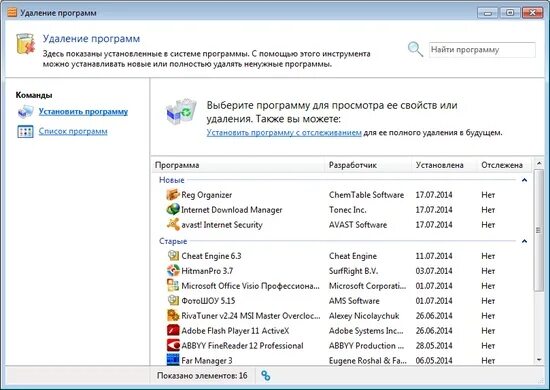Click the blue link icon in status bar

click(x=266, y=376)
